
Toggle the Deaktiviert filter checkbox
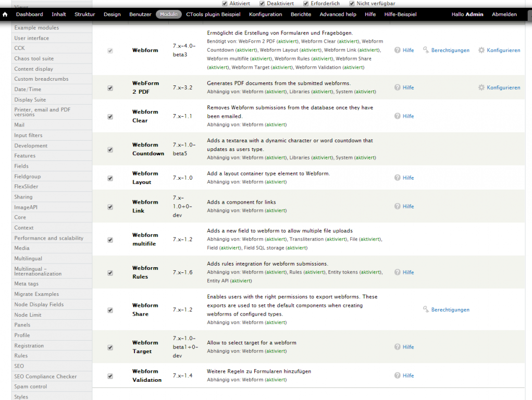click(263, 3)
